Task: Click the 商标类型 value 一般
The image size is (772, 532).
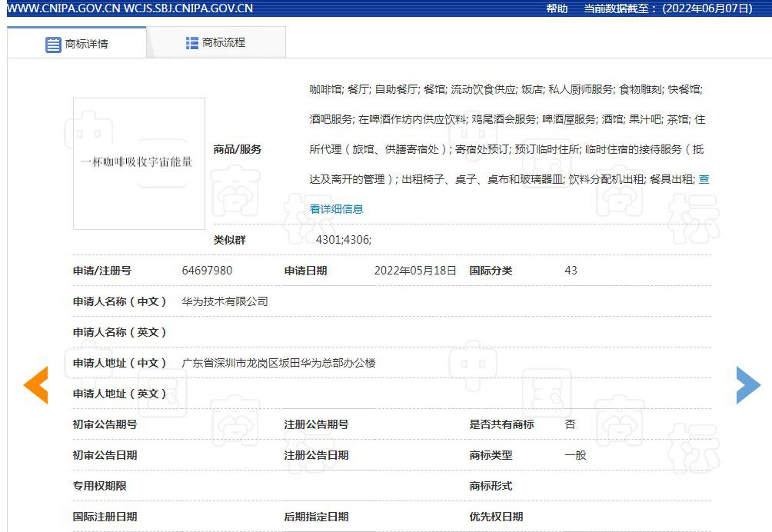Action: 575,455
